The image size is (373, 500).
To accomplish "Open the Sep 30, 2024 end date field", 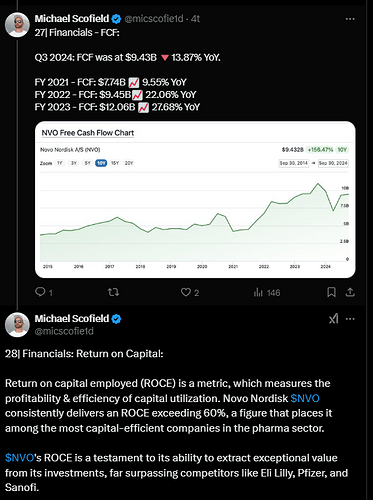I will 333,163.
